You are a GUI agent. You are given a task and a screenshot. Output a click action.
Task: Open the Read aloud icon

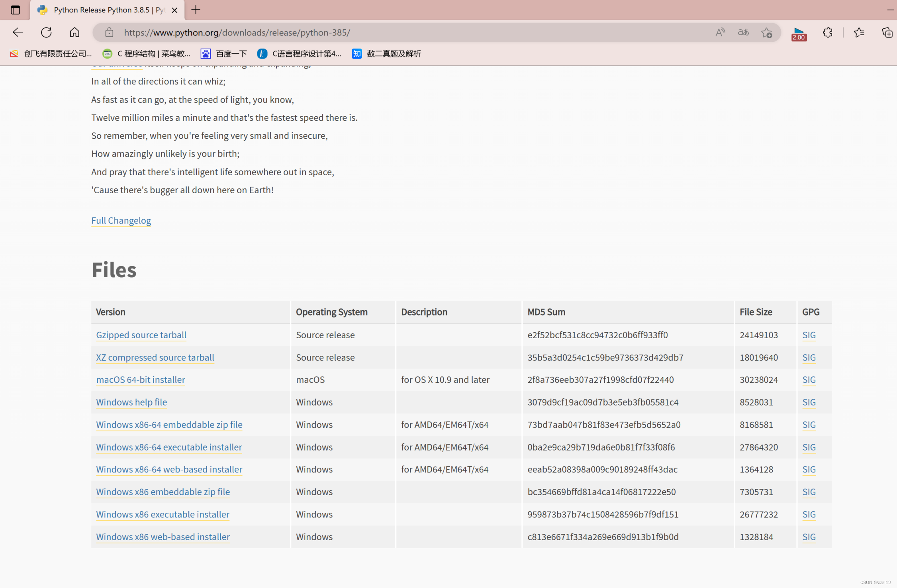point(720,32)
